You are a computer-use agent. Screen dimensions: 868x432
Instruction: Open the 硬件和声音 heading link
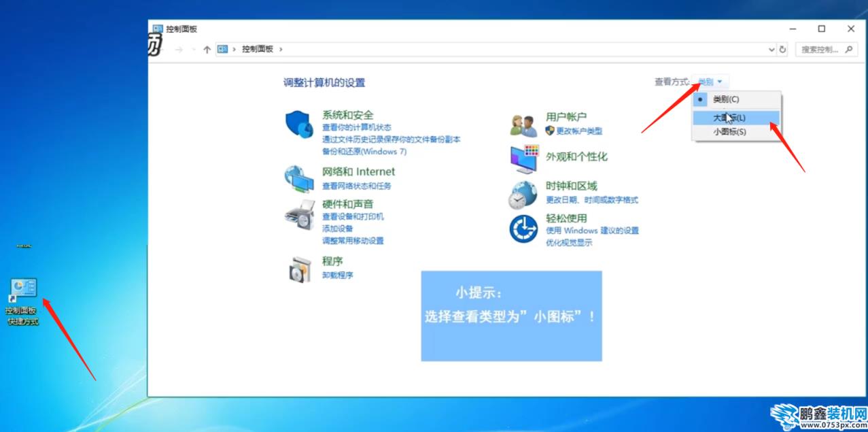coord(347,203)
